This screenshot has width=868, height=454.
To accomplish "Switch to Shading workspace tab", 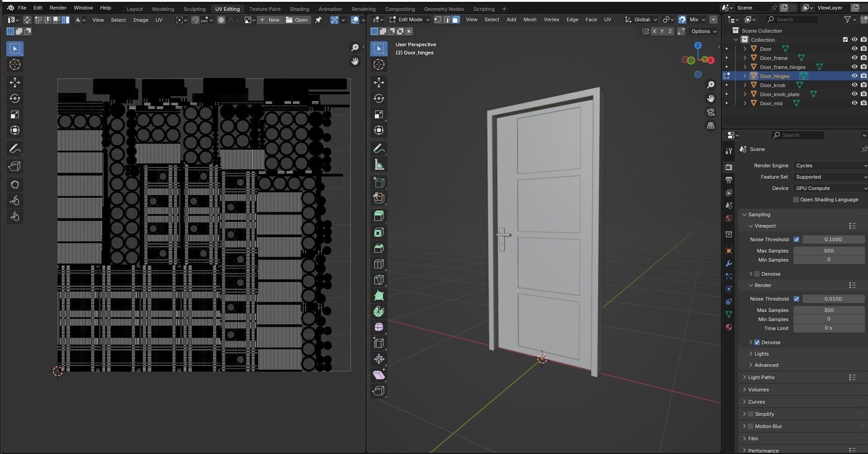I will click(299, 9).
